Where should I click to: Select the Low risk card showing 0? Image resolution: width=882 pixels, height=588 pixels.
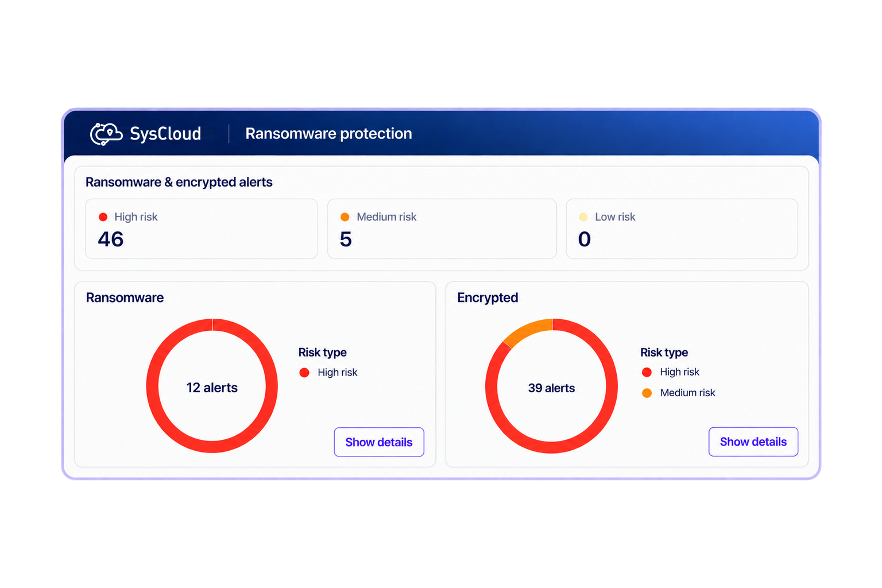tap(682, 229)
